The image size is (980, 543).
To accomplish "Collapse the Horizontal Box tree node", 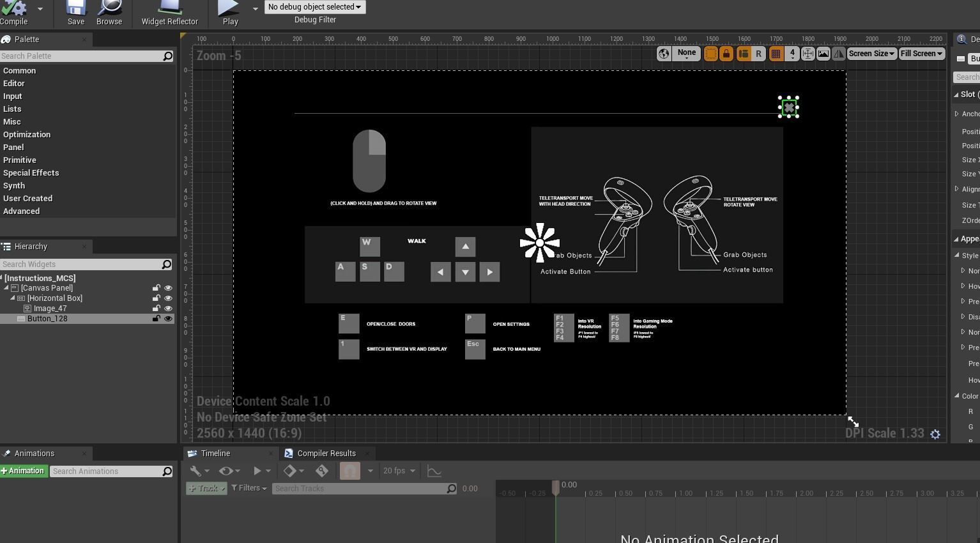I will click(x=13, y=298).
